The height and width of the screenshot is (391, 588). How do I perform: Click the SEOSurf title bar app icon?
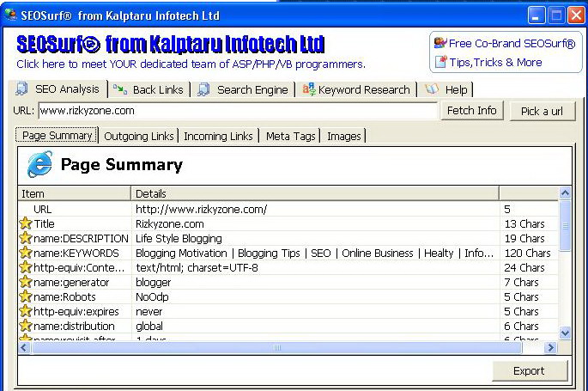point(10,15)
